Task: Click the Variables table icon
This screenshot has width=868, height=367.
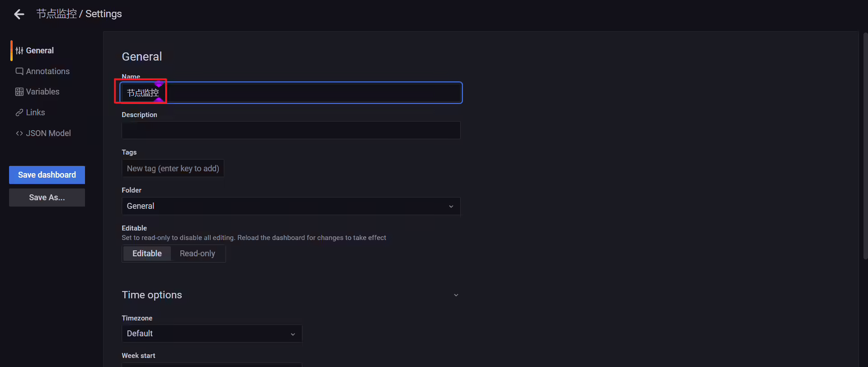Action: point(19,92)
